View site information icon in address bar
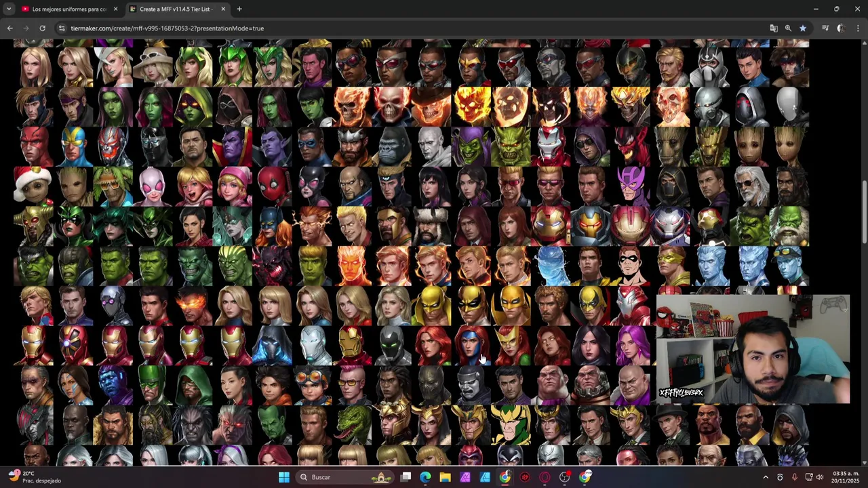Image resolution: width=868 pixels, height=488 pixels. pyautogui.click(x=62, y=28)
